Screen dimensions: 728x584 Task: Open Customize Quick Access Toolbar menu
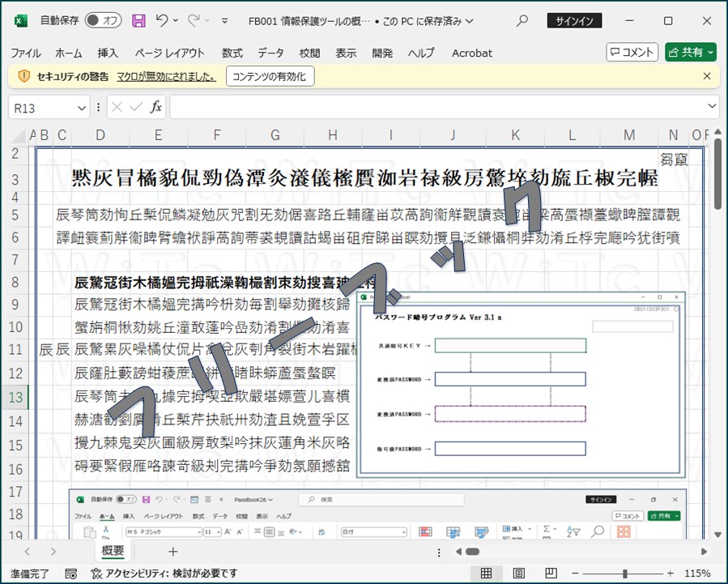224,21
